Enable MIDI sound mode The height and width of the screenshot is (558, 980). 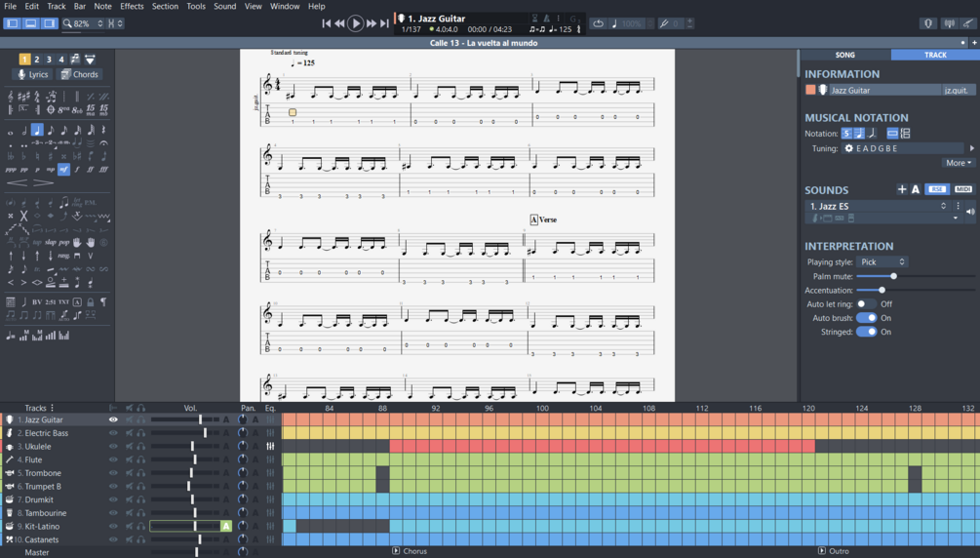tap(963, 189)
